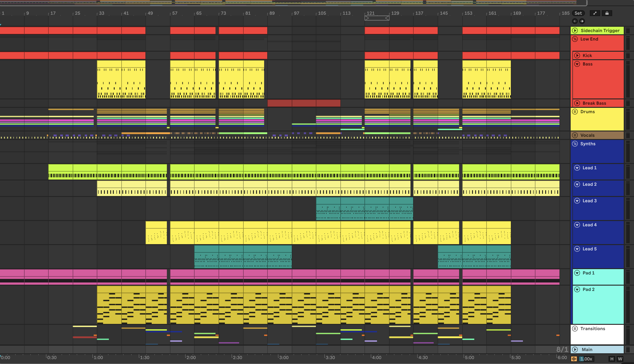634x364 pixels.
Task: Fold the Drums group track
Action: pyautogui.click(x=575, y=112)
